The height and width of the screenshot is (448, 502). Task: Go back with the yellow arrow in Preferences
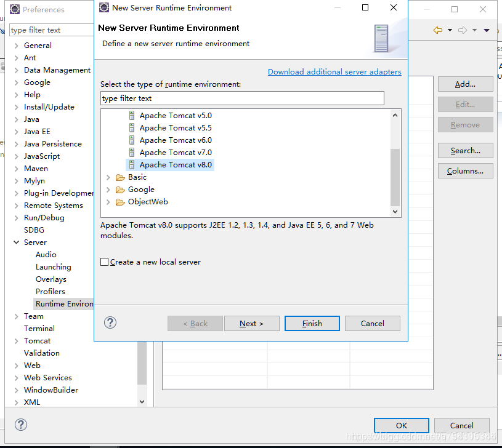point(438,30)
